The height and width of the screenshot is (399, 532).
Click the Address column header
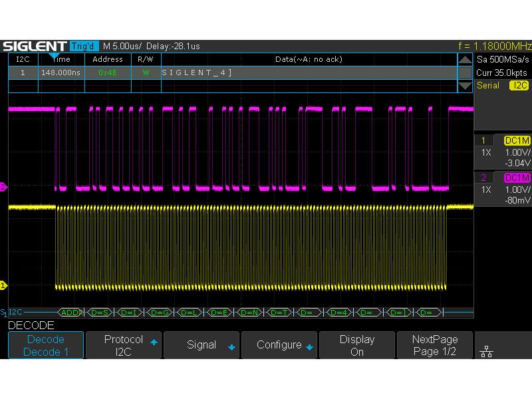[x=108, y=59]
